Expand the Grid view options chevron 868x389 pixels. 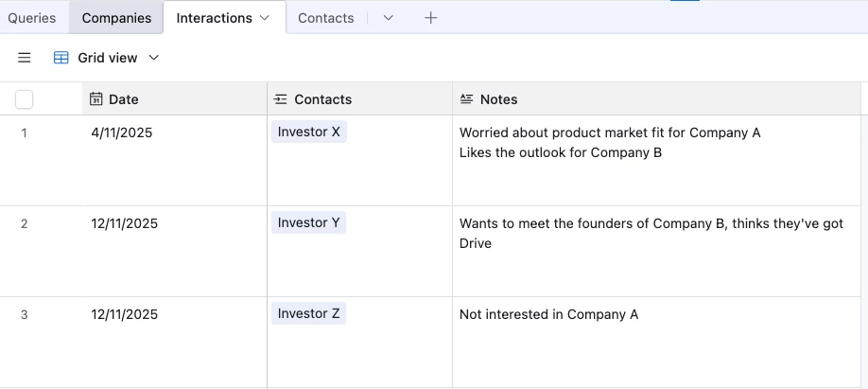[154, 58]
